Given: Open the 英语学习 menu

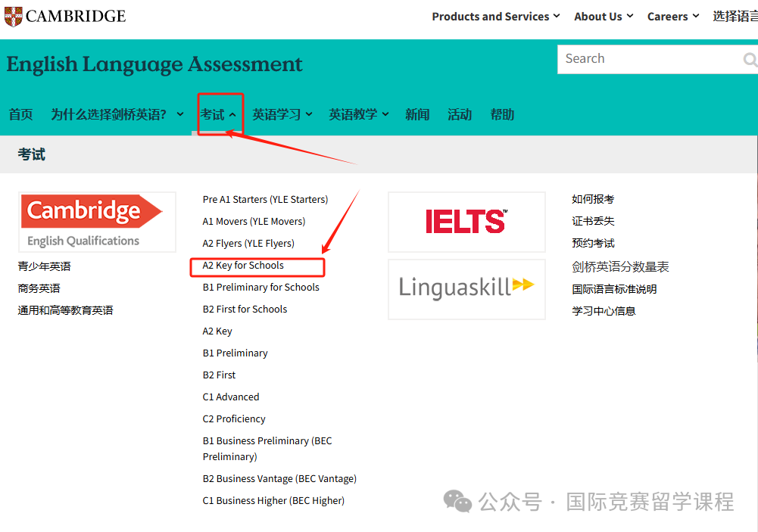Looking at the screenshot, I should pos(282,114).
